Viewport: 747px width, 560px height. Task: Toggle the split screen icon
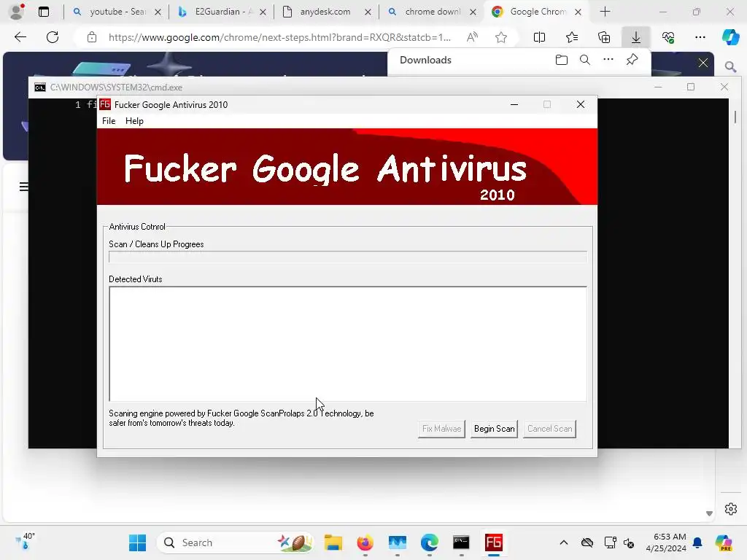[x=539, y=37]
